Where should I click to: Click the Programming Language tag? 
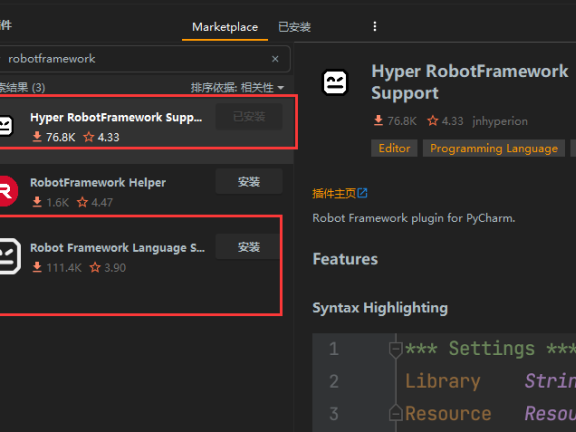coord(494,148)
